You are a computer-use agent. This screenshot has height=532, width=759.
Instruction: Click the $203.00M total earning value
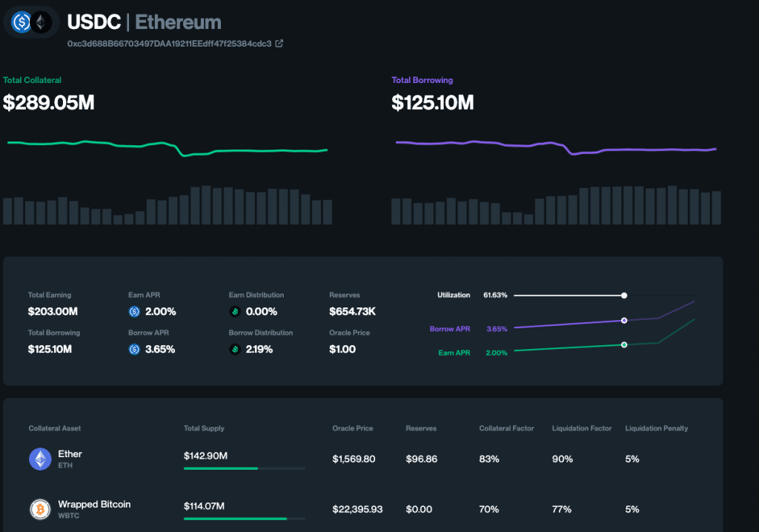click(x=53, y=312)
